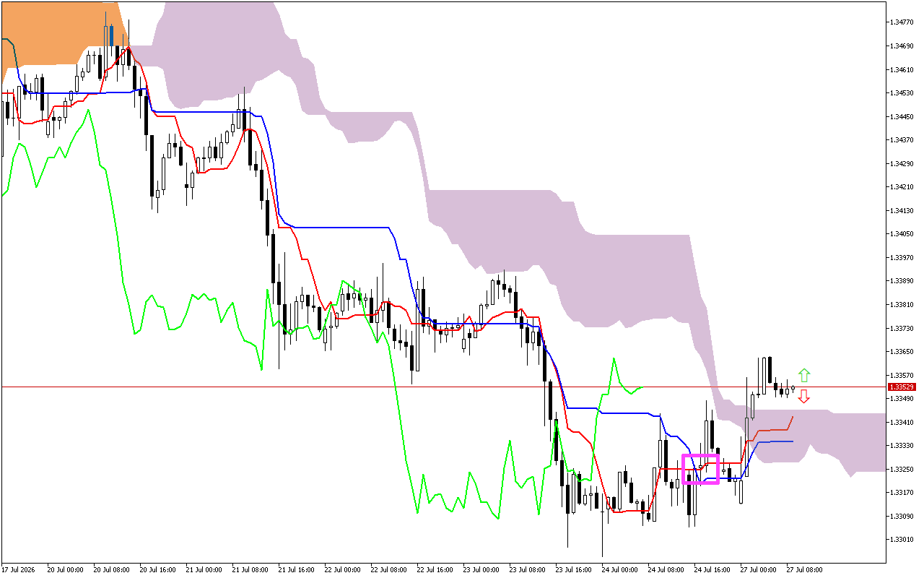This screenshot has height=578, width=924.
Task: Click the 21 Jul 08:00 time label
Action: pyautogui.click(x=249, y=570)
